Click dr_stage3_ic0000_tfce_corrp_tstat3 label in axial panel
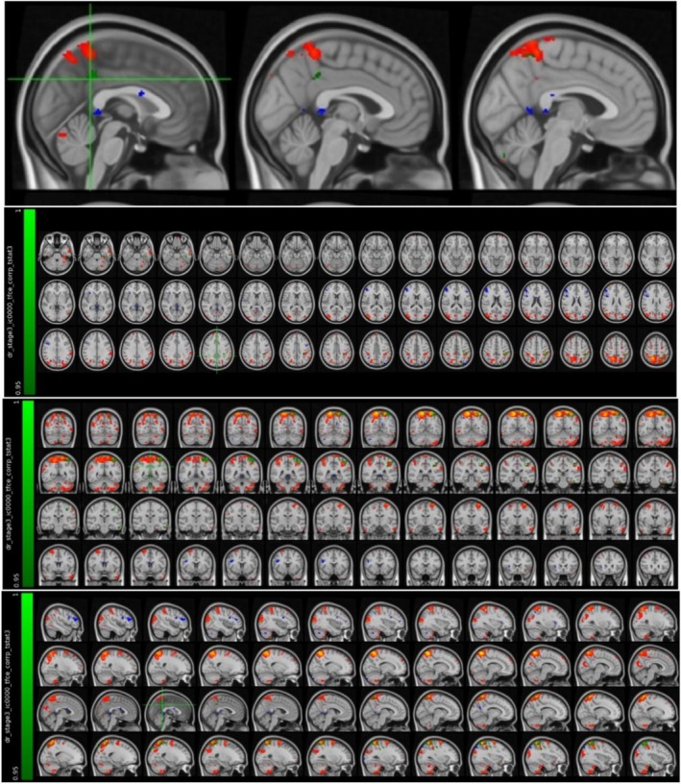Viewport: 681px width, 784px height. (10, 302)
